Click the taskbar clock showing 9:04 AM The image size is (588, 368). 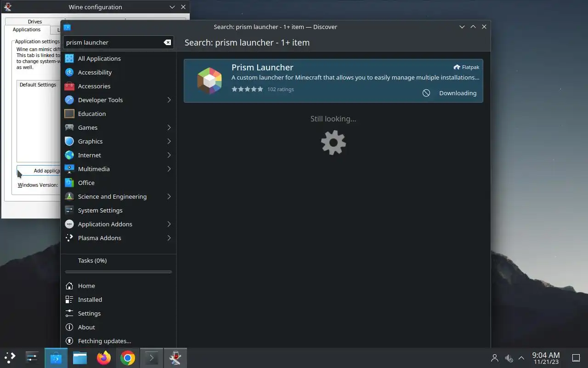pyautogui.click(x=546, y=358)
